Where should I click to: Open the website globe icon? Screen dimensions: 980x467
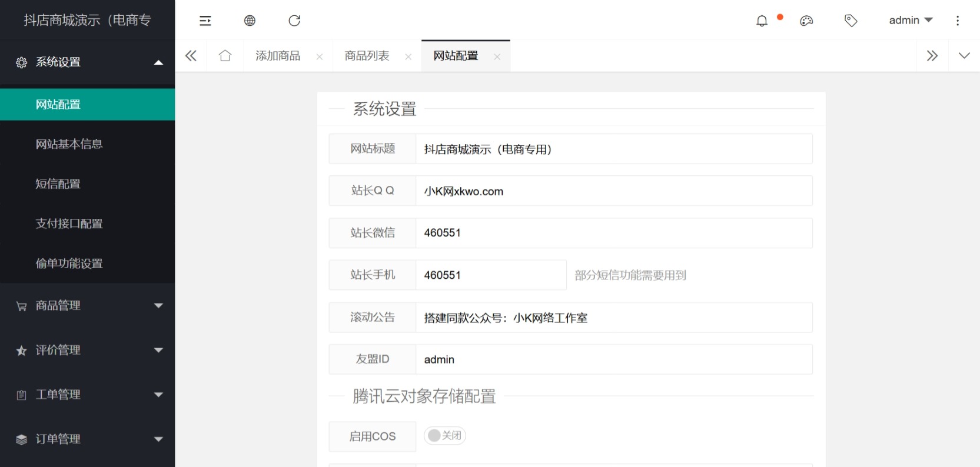[x=250, y=21]
